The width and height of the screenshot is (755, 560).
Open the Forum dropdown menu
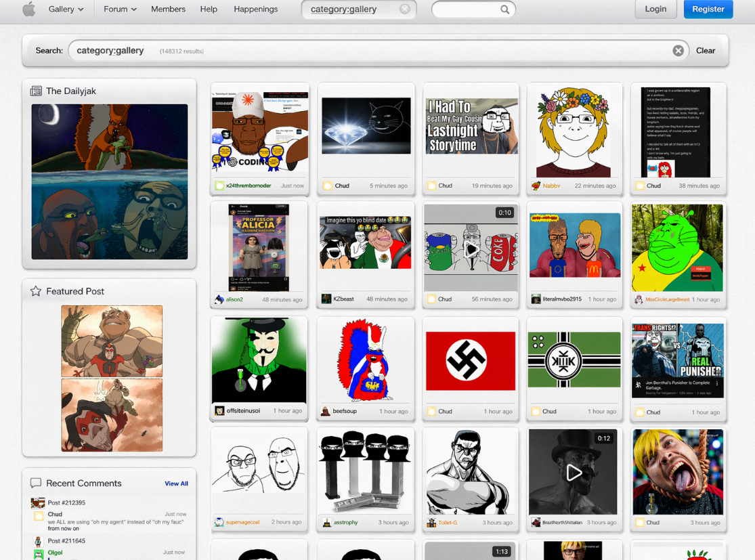(x=120, y=9)
